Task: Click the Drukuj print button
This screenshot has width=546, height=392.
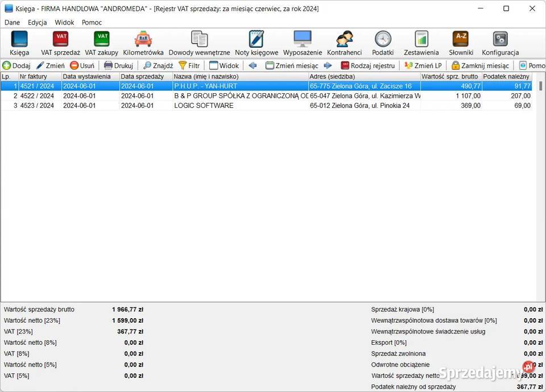Action: click(118, 65)
